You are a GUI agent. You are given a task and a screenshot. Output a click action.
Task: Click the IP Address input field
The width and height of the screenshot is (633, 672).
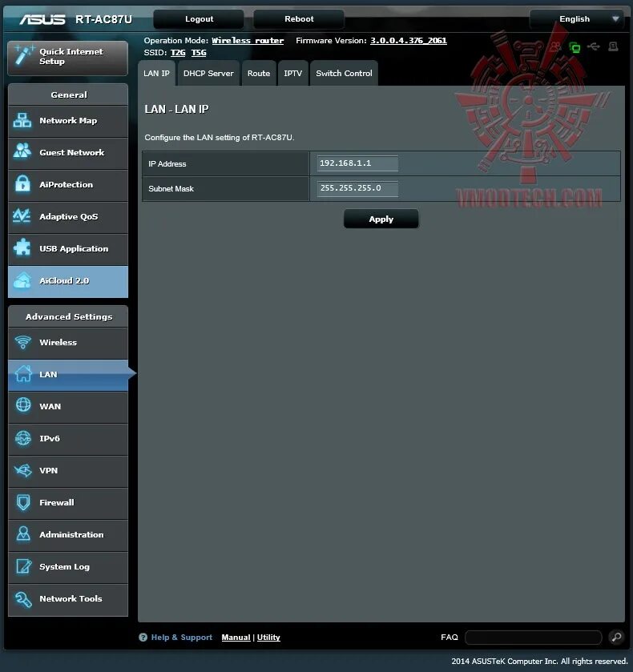(357, 163)
